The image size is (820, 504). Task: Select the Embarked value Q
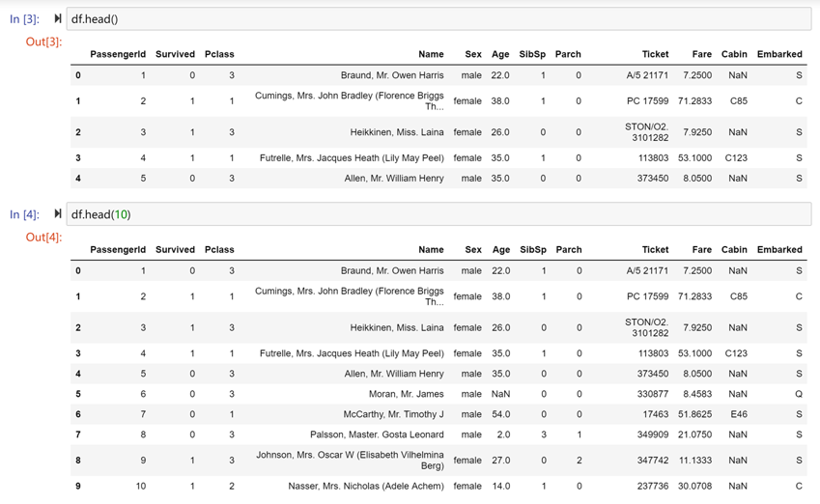click(798, 394)
